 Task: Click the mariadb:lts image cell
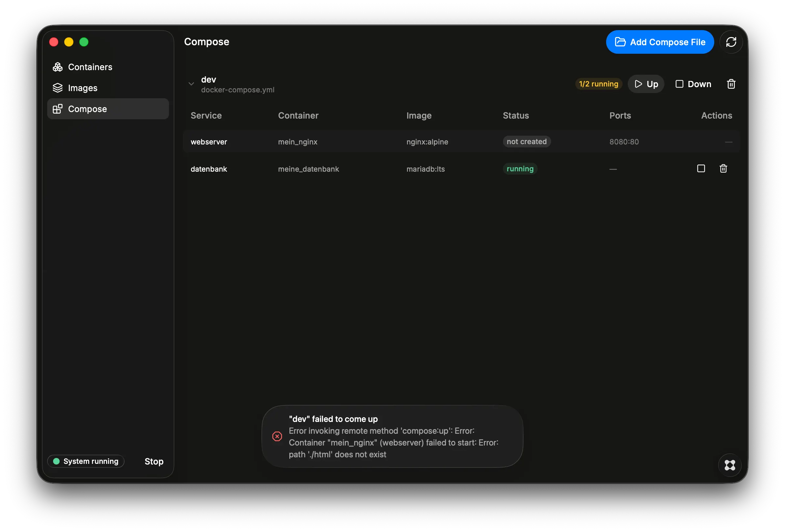pos(425,169)
